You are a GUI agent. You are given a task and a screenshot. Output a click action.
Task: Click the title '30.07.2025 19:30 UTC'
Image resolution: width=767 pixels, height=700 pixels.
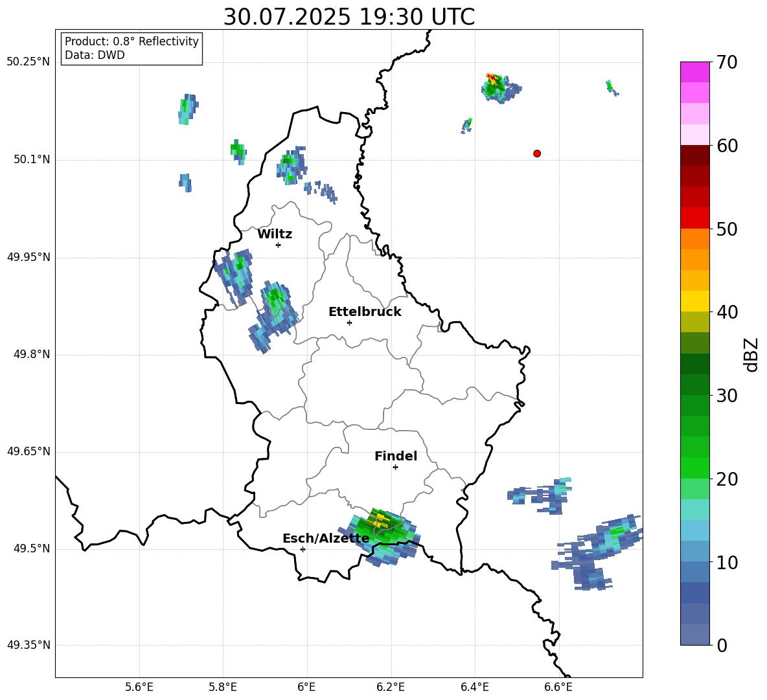click(349, 17)
